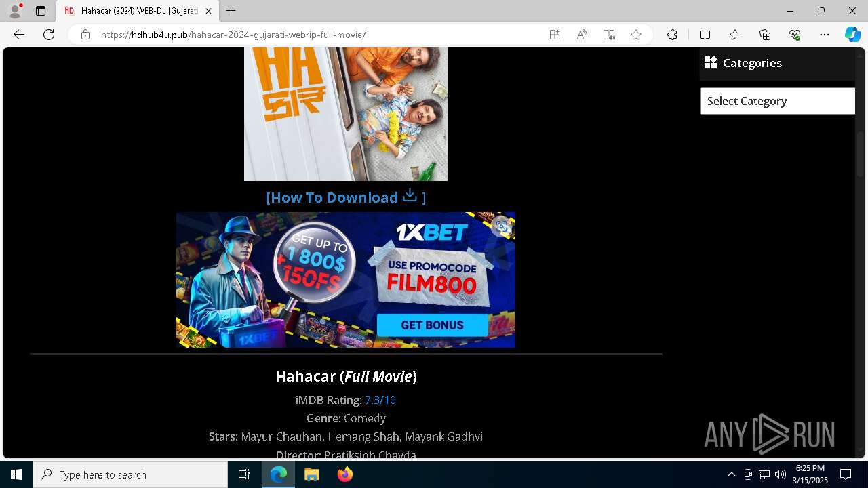Open a new browser tab

(231, 11)
